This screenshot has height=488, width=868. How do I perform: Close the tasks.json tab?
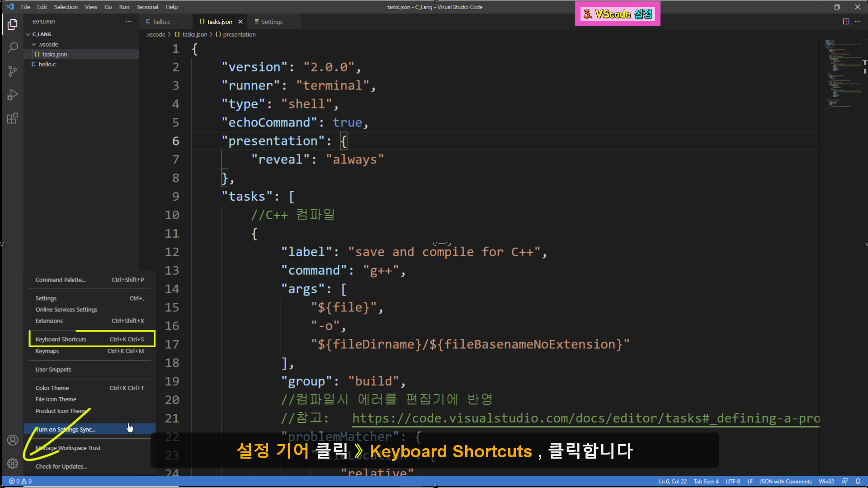point(241,22)
